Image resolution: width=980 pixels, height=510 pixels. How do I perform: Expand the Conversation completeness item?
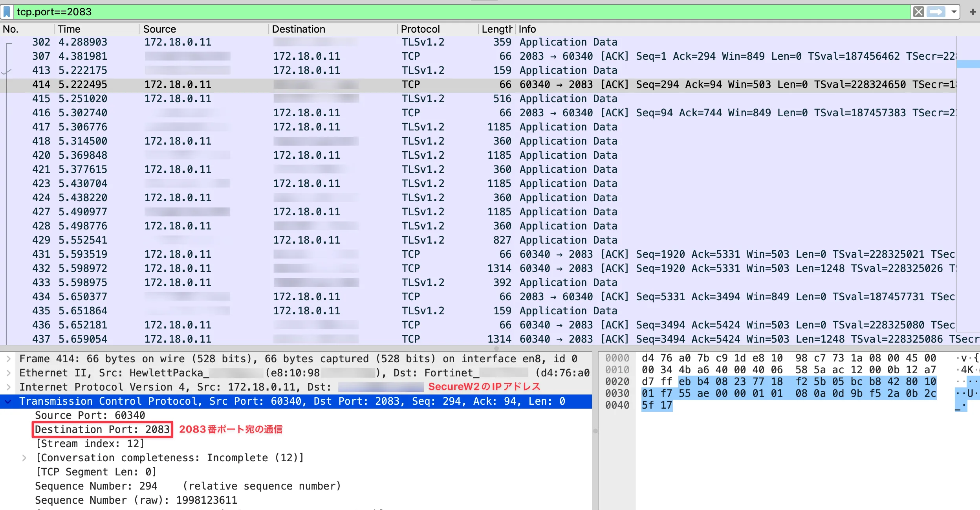(x=24, y=458)
